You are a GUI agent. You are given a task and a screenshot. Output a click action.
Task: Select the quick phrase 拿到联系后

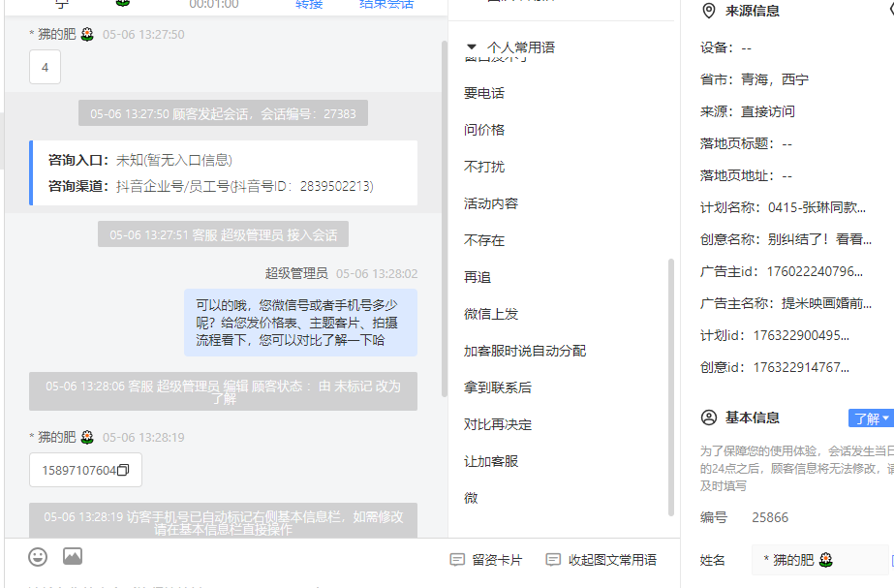pos(498,387)
